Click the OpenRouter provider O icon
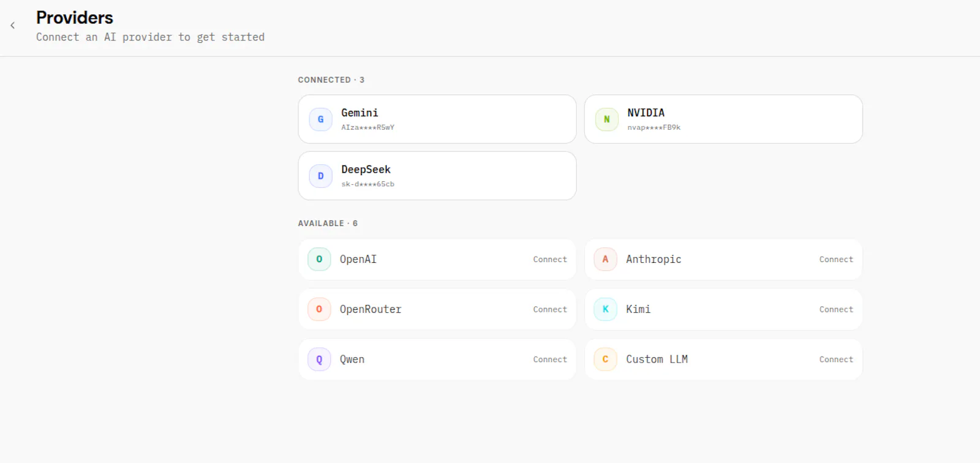980x463 pixels. coord(319,309)
